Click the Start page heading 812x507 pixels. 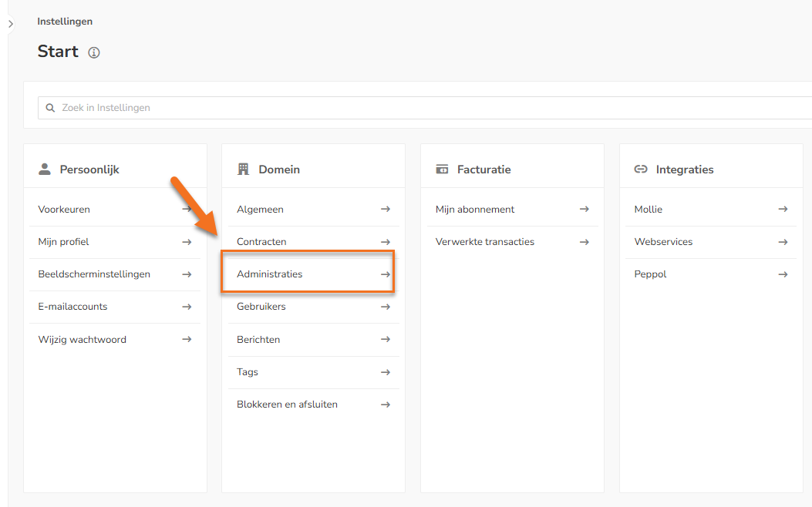click(x=58, y=52)
